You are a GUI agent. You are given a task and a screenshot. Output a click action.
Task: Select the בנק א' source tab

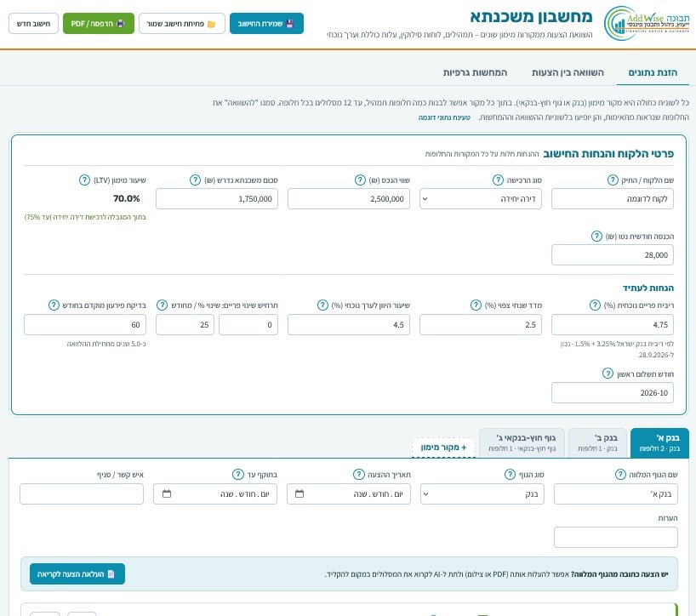point(659,443)
